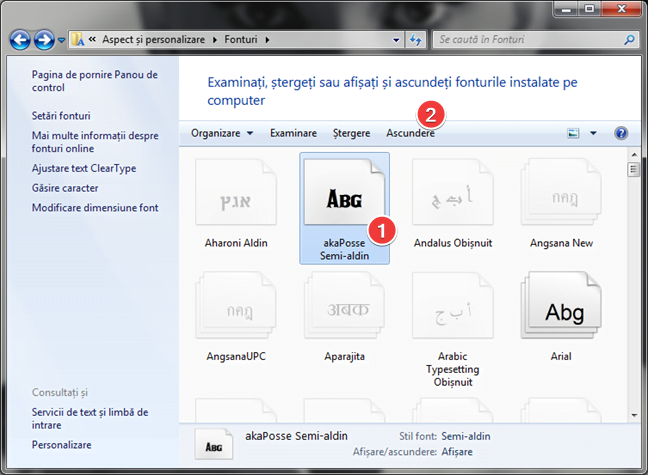Go forward with the Forward arrow button
648x475 pixels.
(44, 40)
